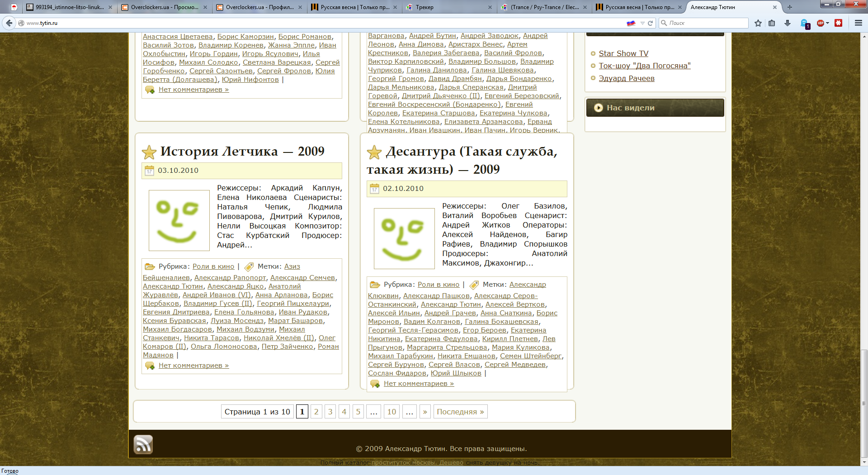Open the address bar history dropdown arrow
The image size is (868, 475).
point(642,23)
